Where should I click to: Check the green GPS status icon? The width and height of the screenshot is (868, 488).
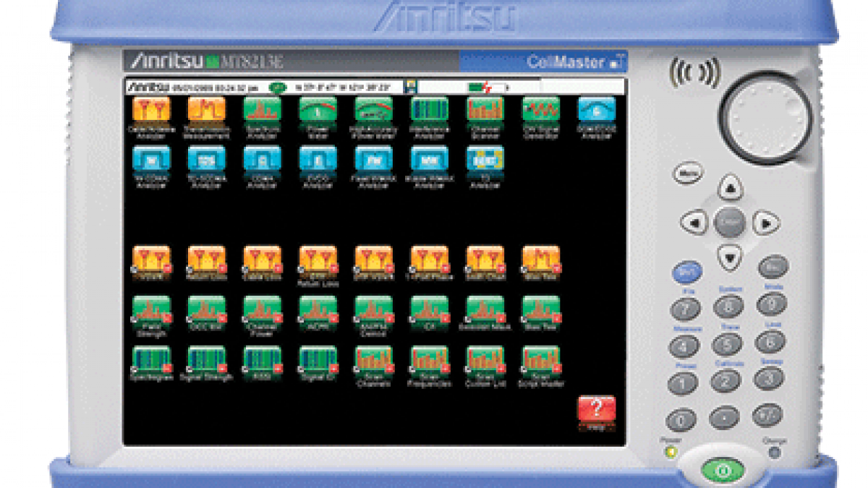(276, 87)
